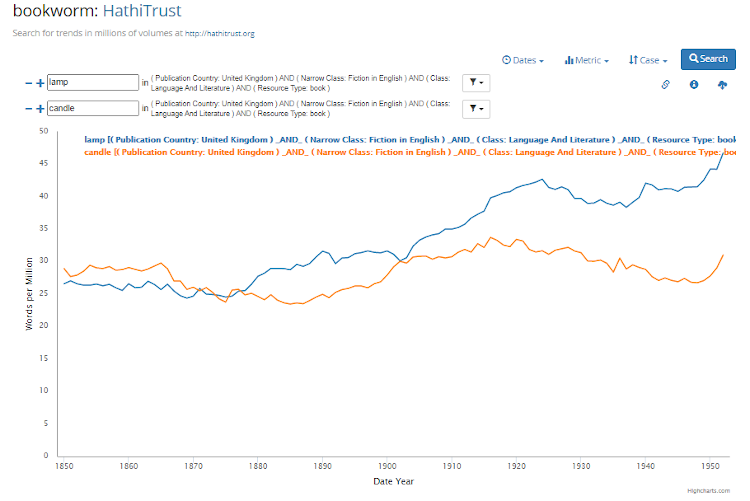Open the filter dropdown for the lamp query
Image resolution: width=750 pixels, height=501 pixels.
[476, 83]
